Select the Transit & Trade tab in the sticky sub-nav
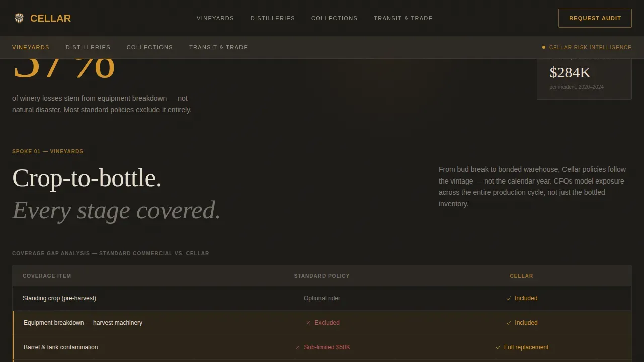This screenshot has height=362, width=644. pos(218,47)
